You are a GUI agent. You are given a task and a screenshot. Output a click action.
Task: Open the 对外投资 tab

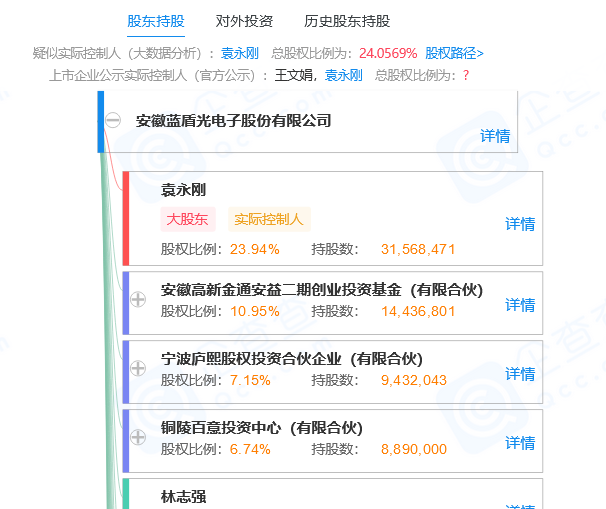point(244,21)
